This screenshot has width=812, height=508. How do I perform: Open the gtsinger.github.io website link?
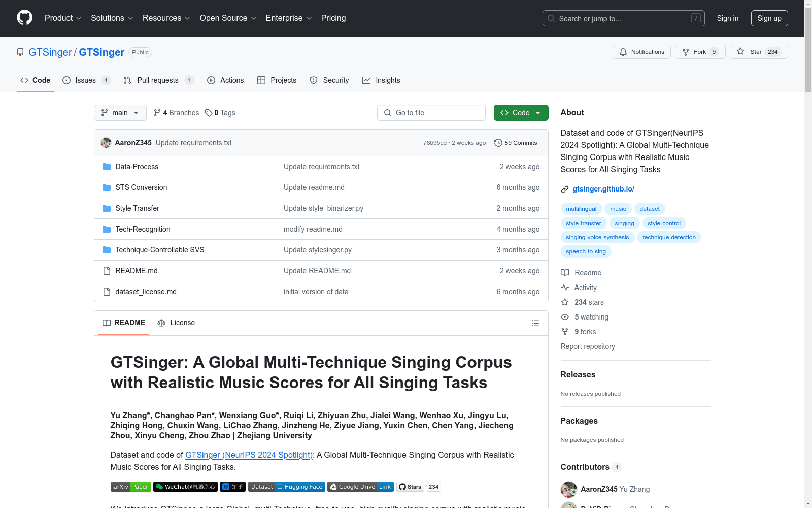[603, 189]
